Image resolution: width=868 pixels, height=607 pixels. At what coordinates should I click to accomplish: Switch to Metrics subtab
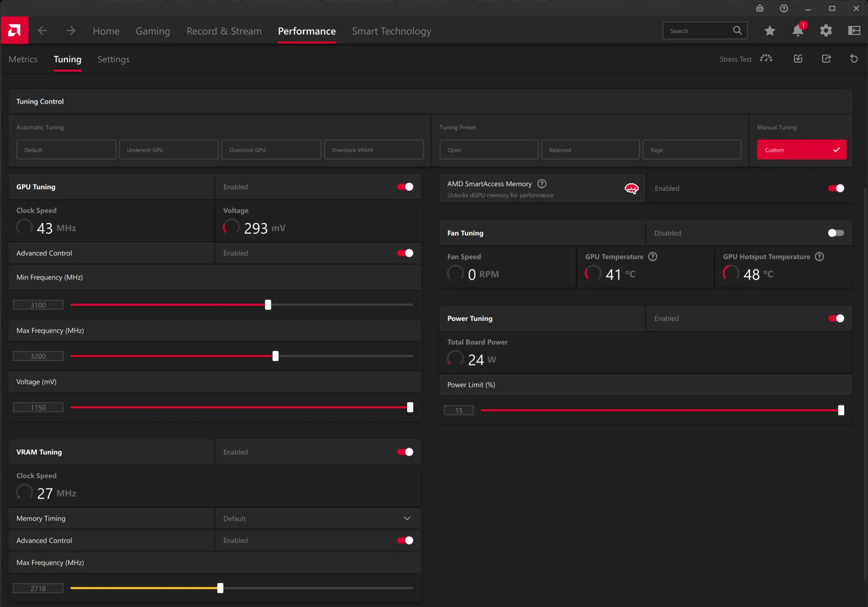point(23,59)
